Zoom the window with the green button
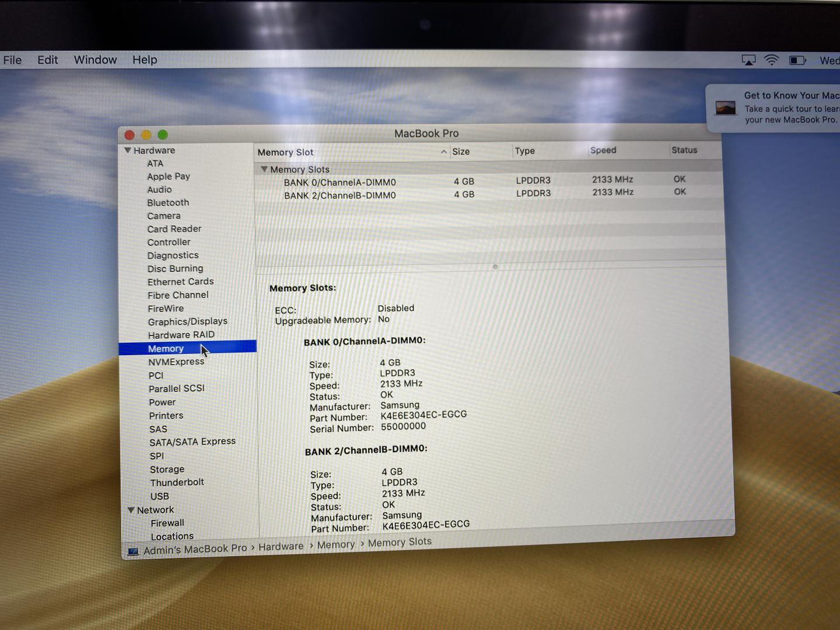The height and width of the screenshot is (630, 840). coord(163,135)
